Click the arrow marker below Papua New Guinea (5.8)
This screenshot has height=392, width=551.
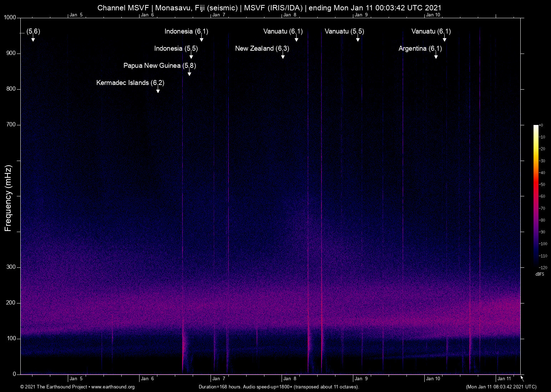tap(189, 72)
